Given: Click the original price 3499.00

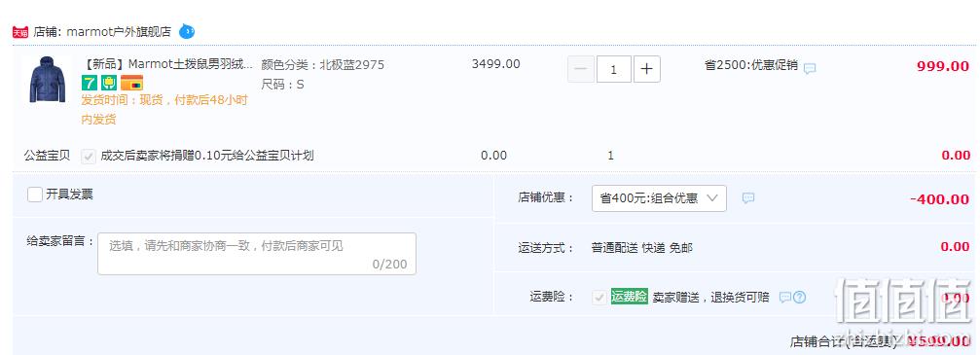Looking at the screenshot, I should [495, 64].
